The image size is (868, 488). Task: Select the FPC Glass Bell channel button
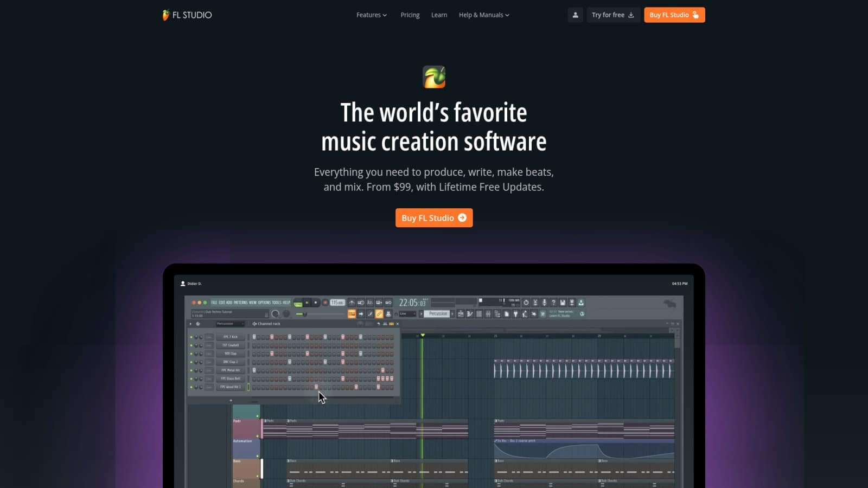(231, 378)
